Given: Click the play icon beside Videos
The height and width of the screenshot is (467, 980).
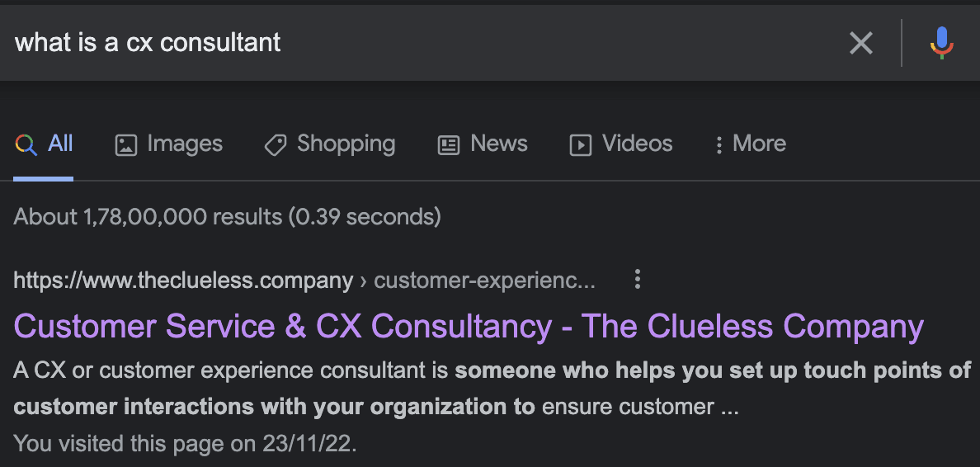Looking at the screenshot, I should 581,145.
